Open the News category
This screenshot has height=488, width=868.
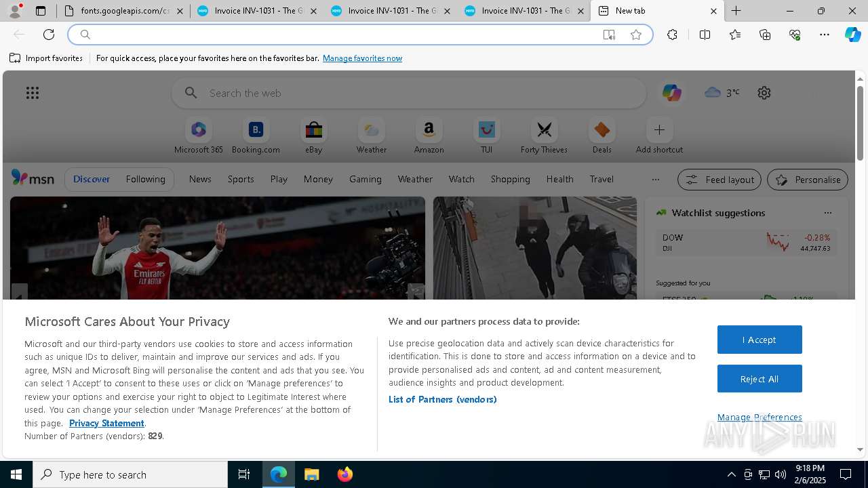[200, 179]
